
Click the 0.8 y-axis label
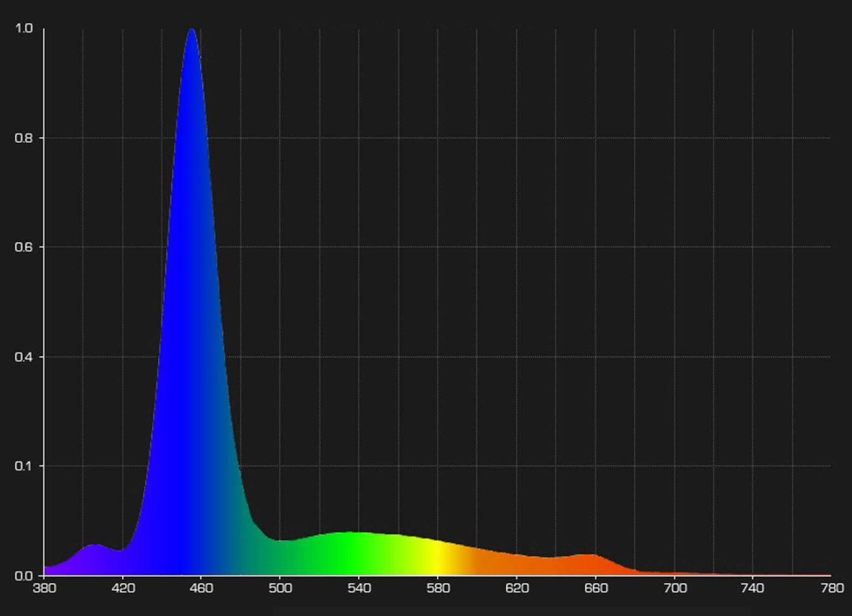tap(24, 138)
